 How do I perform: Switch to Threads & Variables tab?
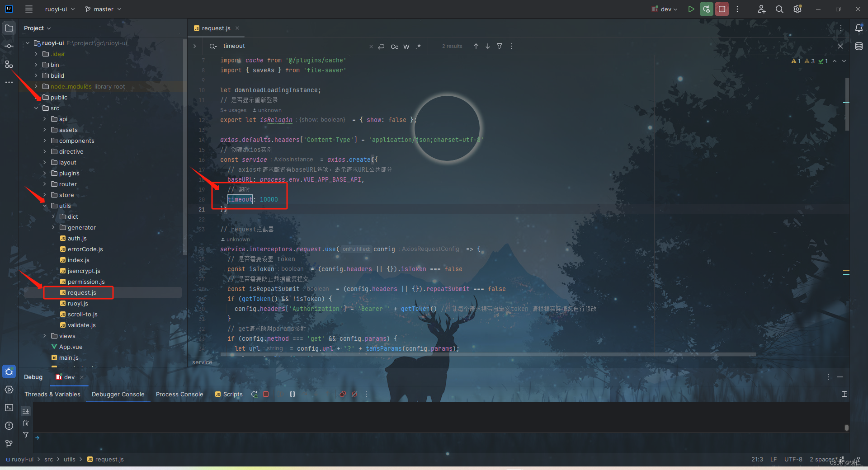coord(52,394)
